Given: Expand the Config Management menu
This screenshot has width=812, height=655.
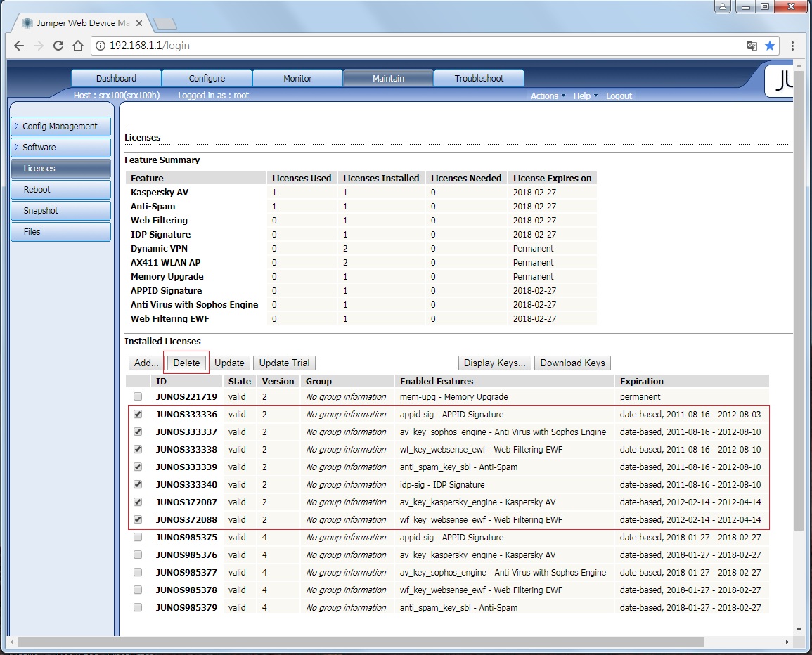Looking at the screenshot, I should (60, 127).
